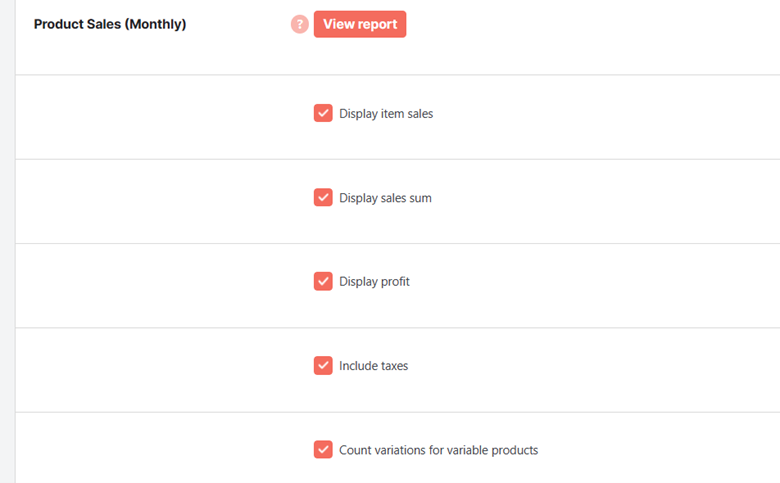Click the gray sidebar strip at left edge
This screenshot has height=483, width=780.
pyautogui.click(x=7, y=241)
